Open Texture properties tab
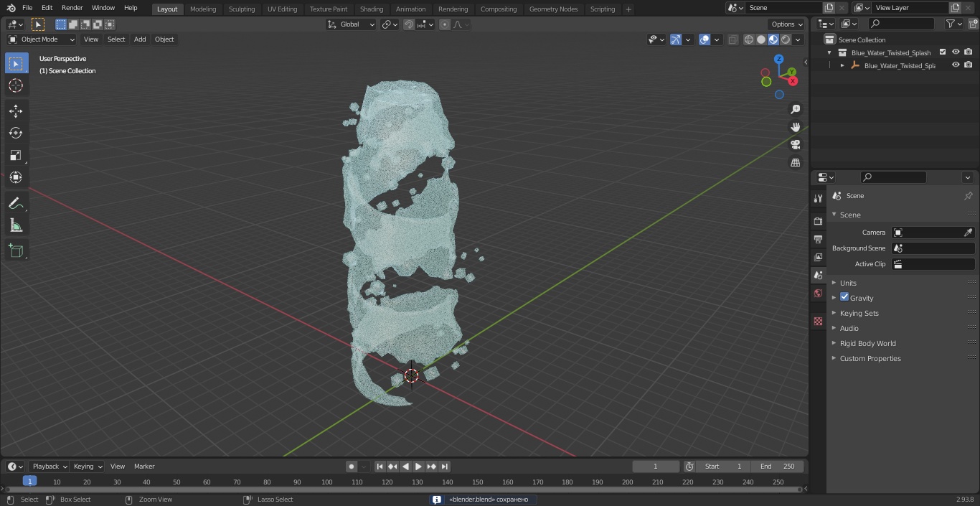 point(818,321)
